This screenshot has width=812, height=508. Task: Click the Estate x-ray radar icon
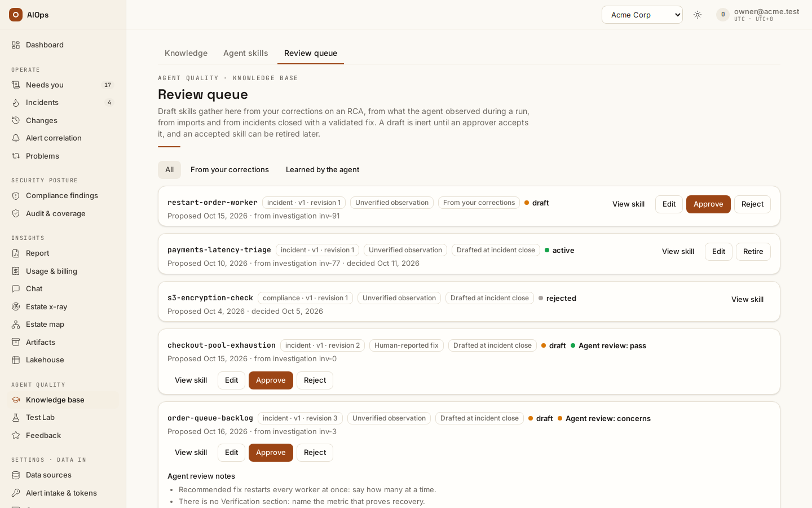pyautogui.click(x=16, y=306)
